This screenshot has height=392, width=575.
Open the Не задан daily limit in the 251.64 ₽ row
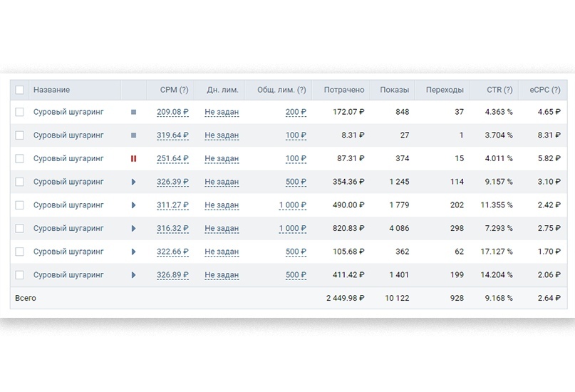point(222,159)
